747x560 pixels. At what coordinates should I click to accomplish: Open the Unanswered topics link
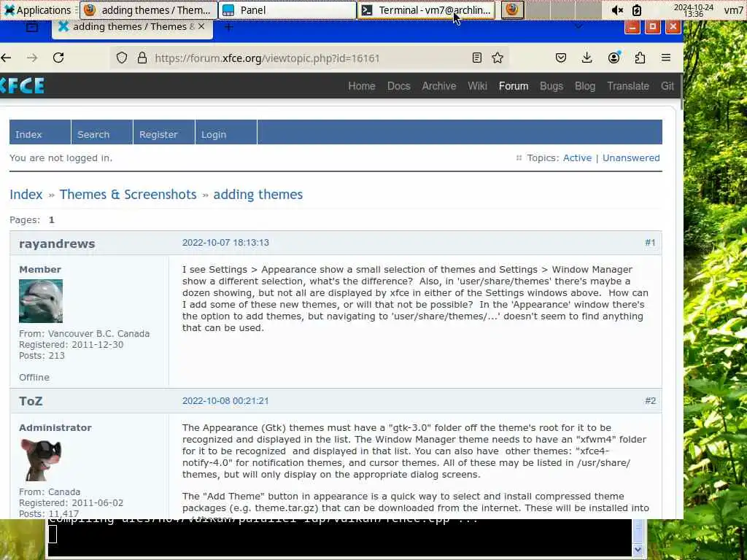point(631,158)
